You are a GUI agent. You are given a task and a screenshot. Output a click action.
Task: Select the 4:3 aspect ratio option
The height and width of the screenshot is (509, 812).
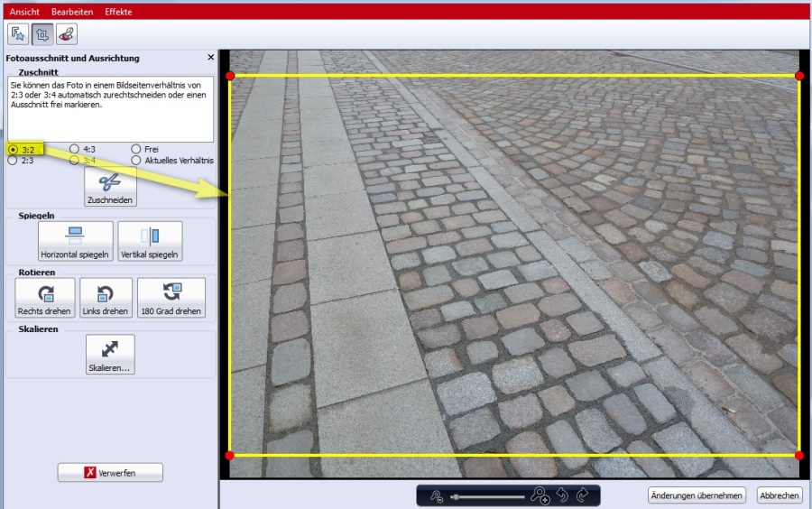coord(75,149)
